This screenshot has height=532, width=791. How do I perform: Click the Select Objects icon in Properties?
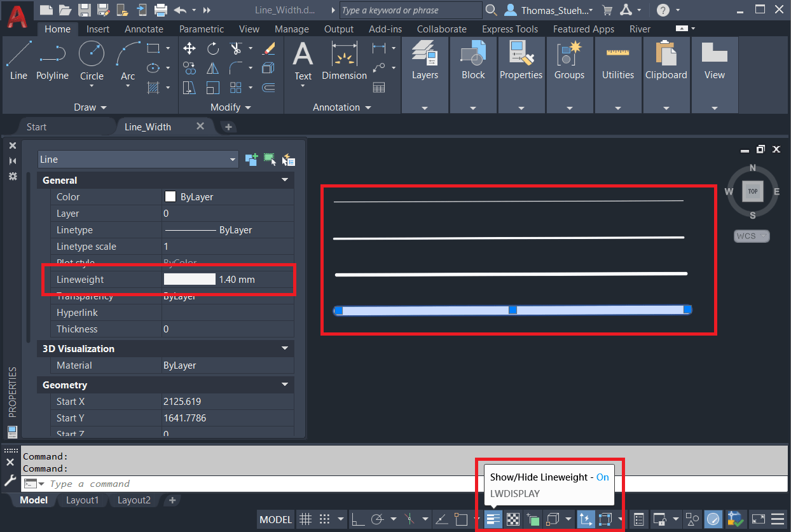click(x=270, y=160)
